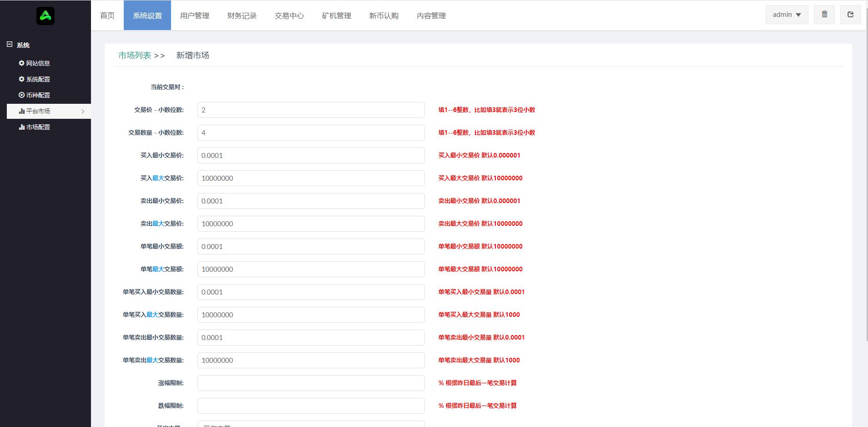Screen dimensions: 868x427
Task: Collapse the 系统 sidebar section
Action: pos(9,44)
